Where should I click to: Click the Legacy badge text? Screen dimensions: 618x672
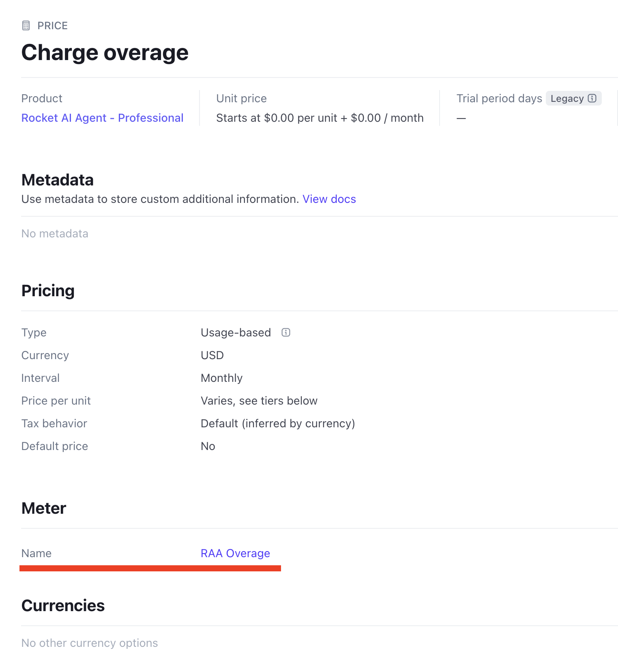click(567, 99)
